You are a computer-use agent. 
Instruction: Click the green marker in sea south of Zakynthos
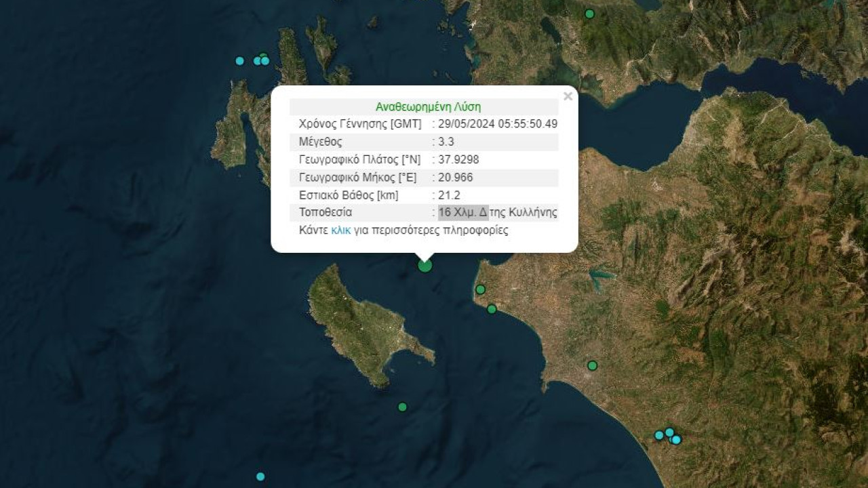(402, 407)
